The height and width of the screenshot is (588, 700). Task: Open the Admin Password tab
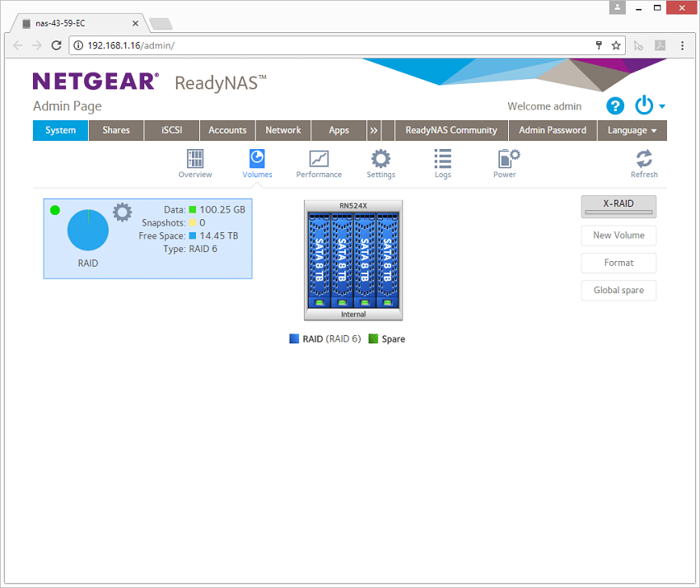click(553, 130)
